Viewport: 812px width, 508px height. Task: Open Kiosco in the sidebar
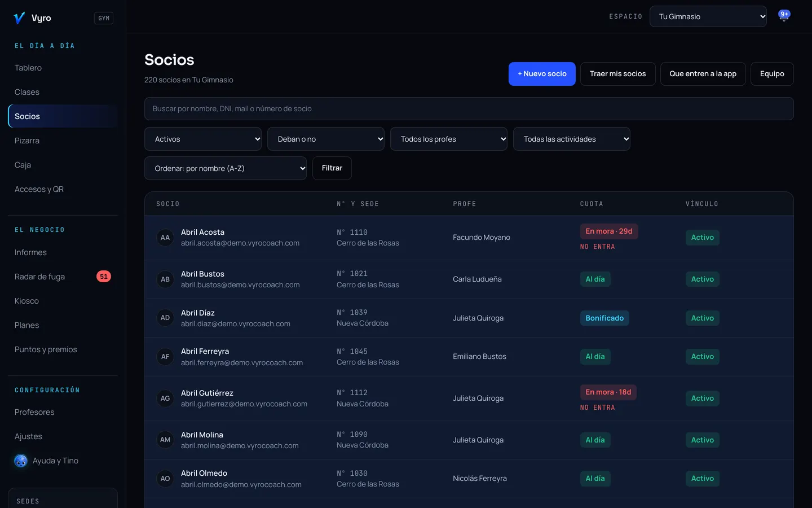[x=63, y=301]
